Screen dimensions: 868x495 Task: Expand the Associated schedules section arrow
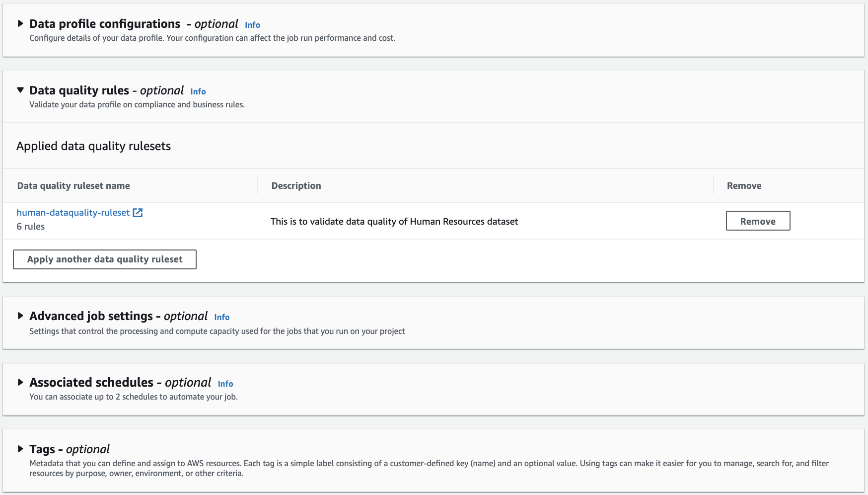point(20,382)
